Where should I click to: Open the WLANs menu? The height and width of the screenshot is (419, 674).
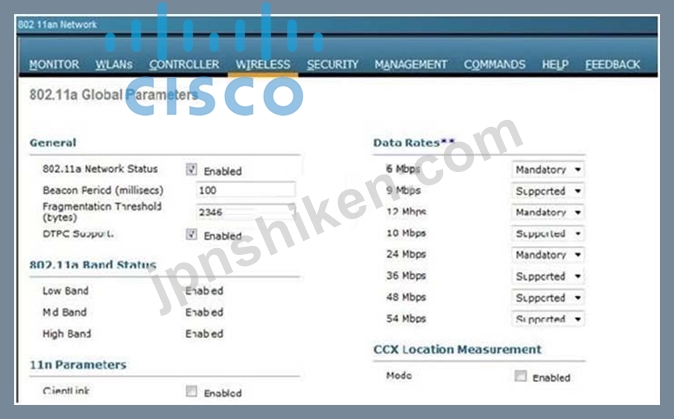click(x=114, y=64)
